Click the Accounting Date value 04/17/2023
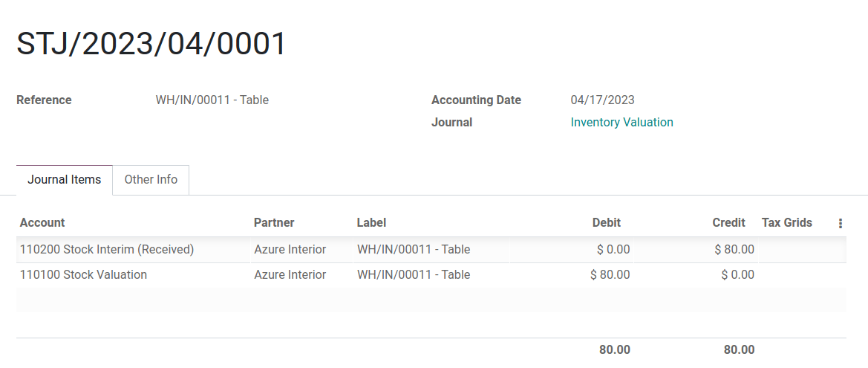This screenshot has width=868, height=368. [602, 100]
